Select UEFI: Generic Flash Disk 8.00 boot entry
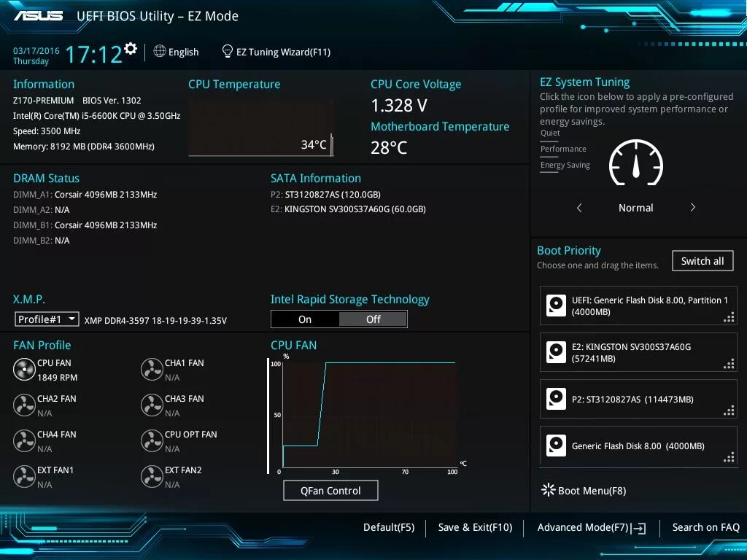747x560 pixels. pyautogui.click(x=638, y=306)
